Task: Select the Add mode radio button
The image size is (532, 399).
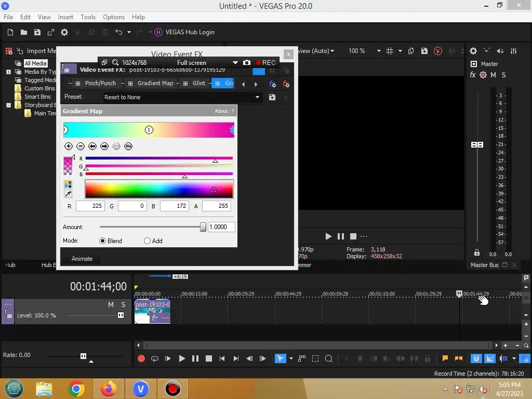Action: point(147,241)
